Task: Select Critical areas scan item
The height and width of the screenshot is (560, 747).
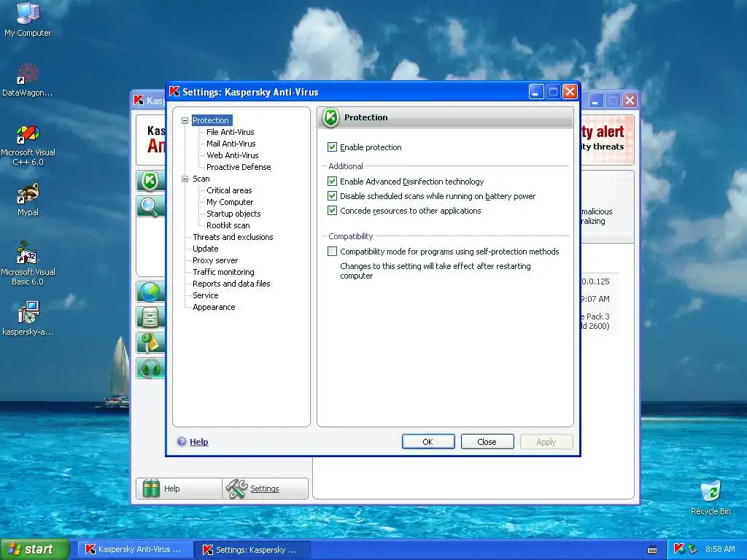Action: click(229, 190)
